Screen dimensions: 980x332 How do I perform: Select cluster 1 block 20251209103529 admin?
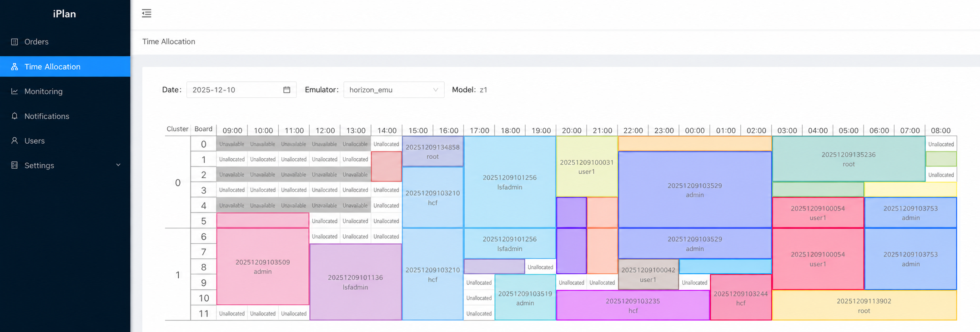695,243
